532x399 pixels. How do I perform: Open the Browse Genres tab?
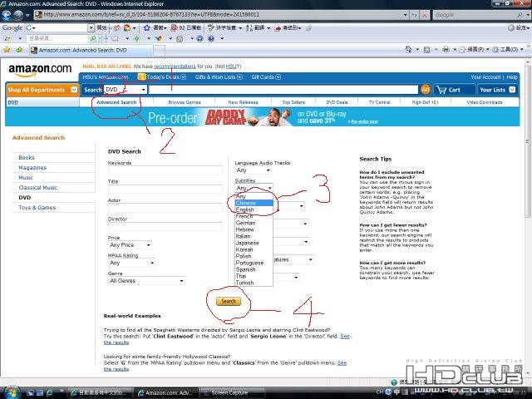tap(185, 102)
